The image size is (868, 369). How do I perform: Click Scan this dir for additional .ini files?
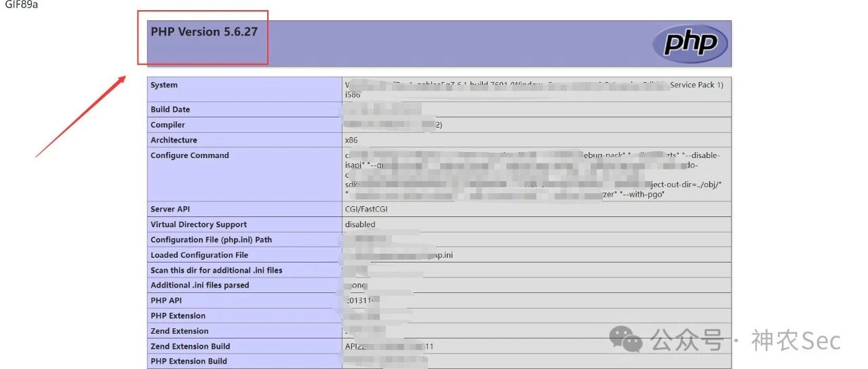pyautogui.click(x=216, y=270)
